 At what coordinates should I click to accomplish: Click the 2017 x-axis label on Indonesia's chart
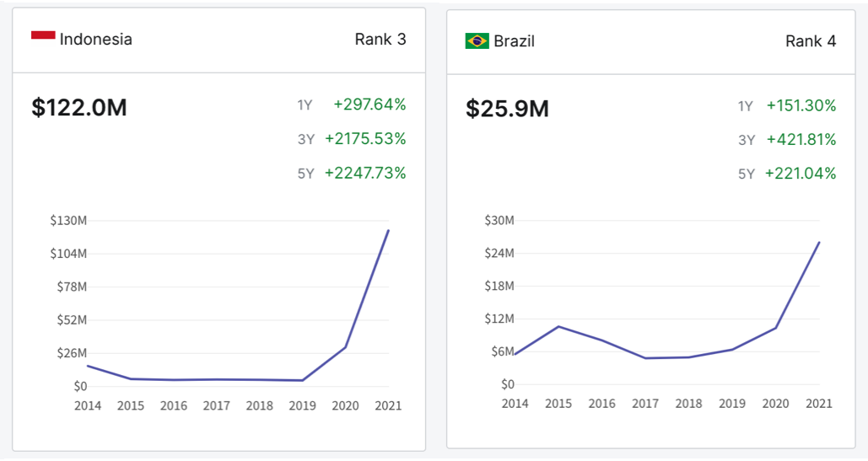[217, 405]
